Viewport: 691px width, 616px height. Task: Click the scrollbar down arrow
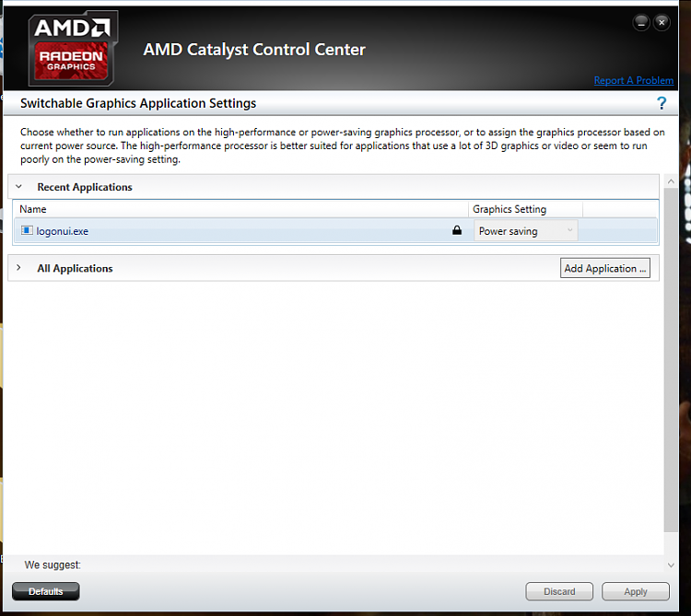coord(671,565)
